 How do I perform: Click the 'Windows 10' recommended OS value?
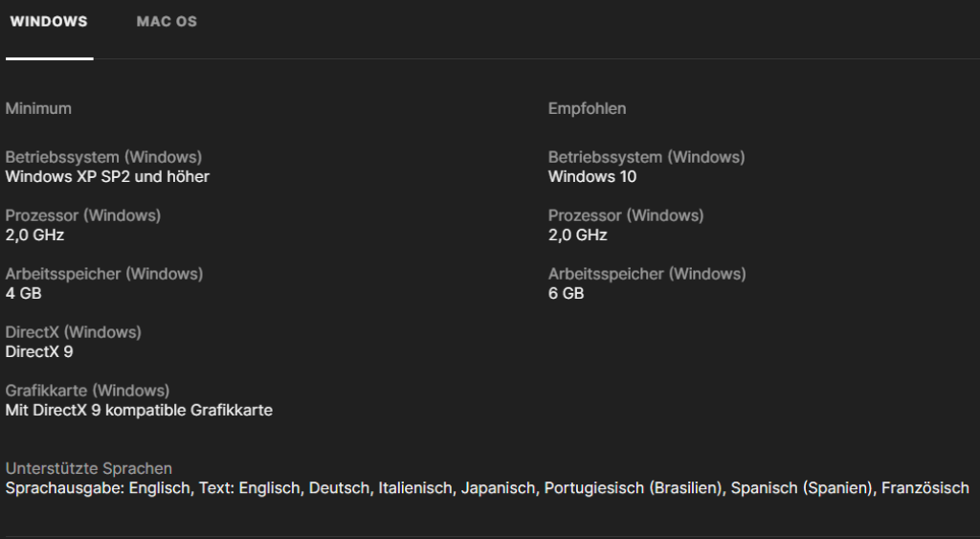(591, 176)
